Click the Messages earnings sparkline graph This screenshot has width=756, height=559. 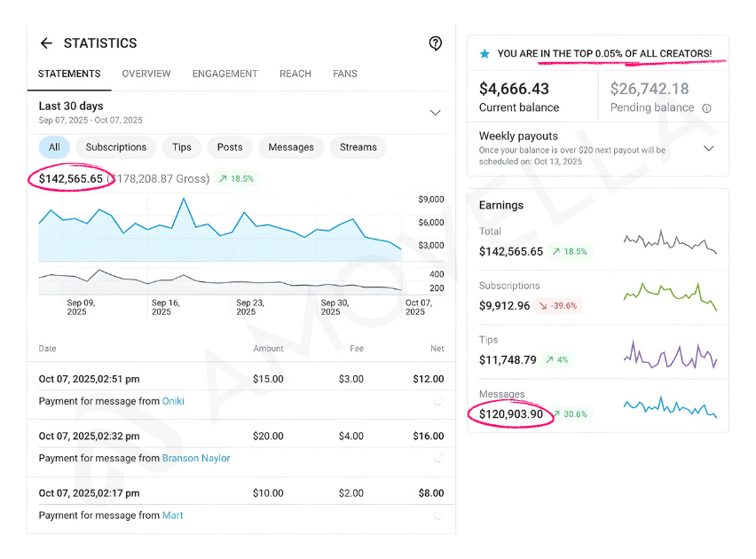point(670,410)
